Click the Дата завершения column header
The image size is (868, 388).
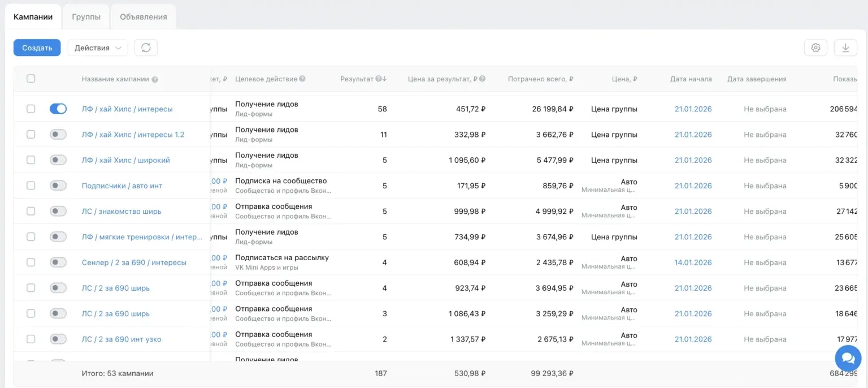click(x=757, y=79)
